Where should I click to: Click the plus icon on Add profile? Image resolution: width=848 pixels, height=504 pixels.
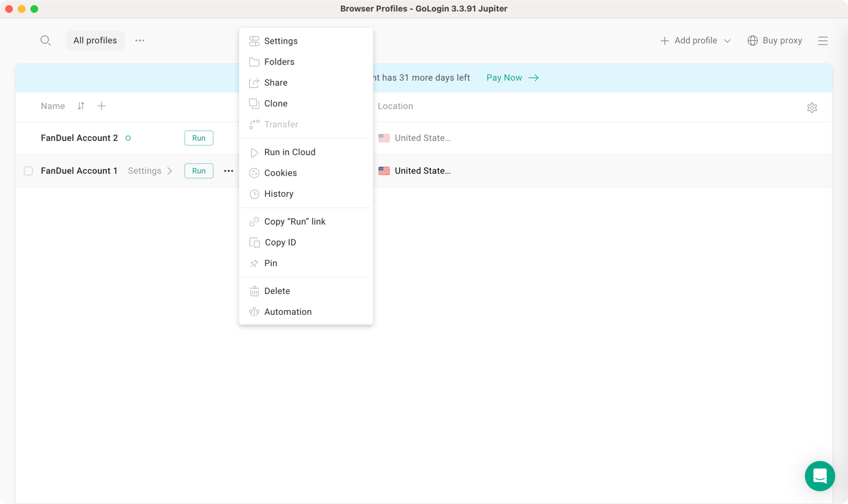[665, 40]
